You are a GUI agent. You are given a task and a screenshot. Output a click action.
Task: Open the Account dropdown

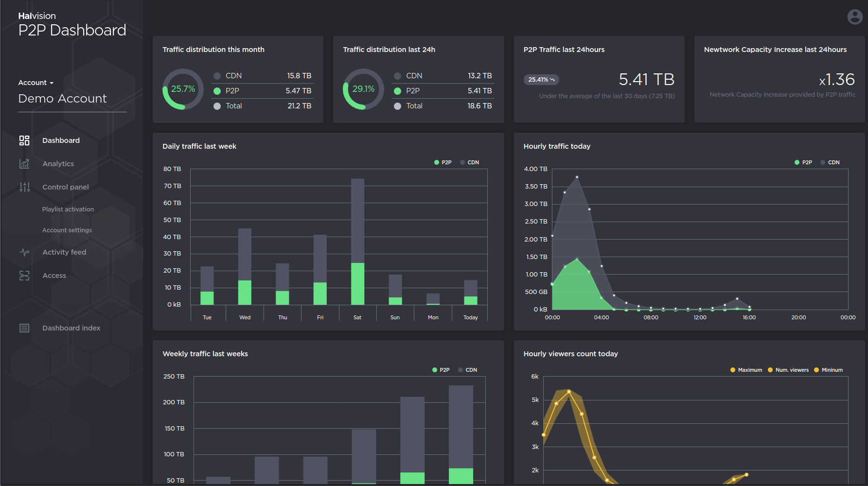coord(35,83)
